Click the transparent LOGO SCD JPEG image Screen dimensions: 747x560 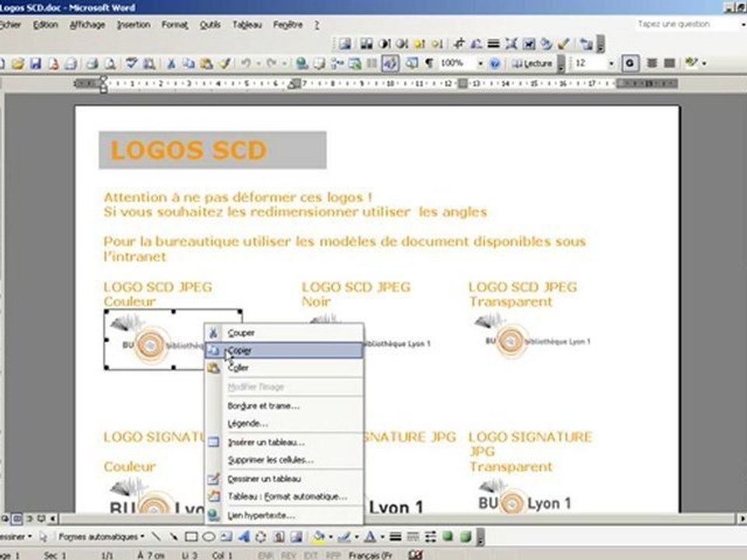pyautogui.click(x=531, y=336)
